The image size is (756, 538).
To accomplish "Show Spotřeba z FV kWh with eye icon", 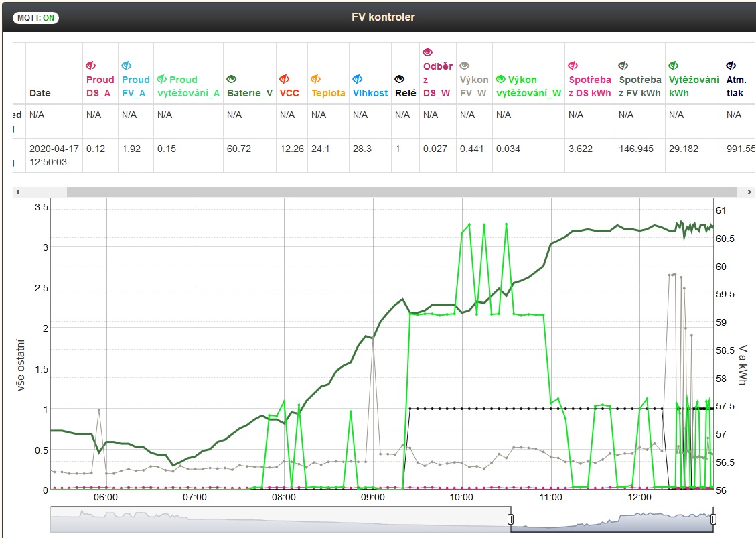I will (x=623, y=66).
